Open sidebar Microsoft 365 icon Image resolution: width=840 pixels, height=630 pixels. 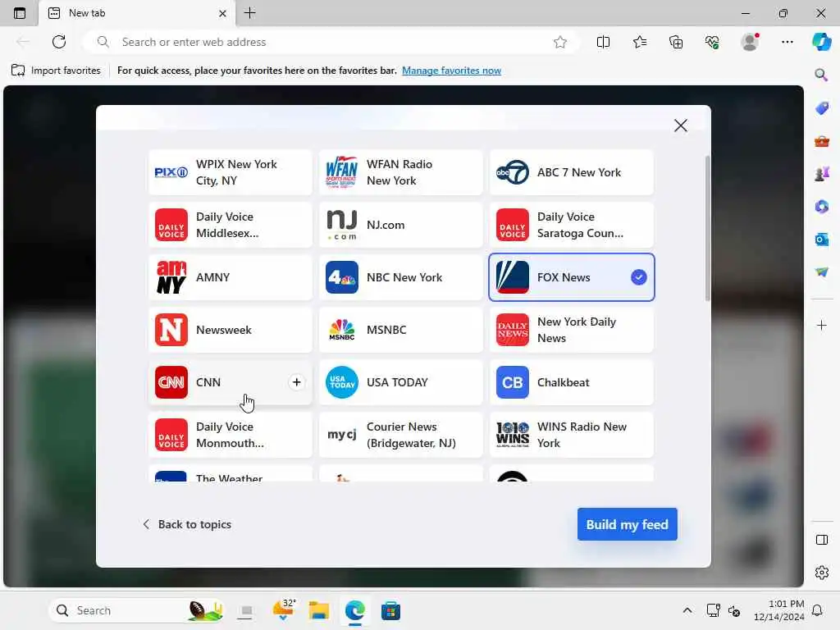(821, 206)
